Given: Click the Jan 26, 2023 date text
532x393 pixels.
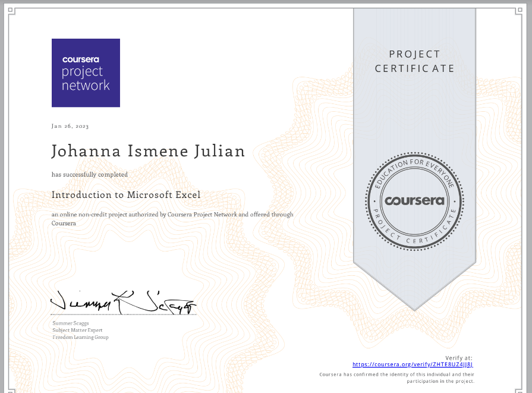Looking at the screenshot, I should [x=70, y=126].
